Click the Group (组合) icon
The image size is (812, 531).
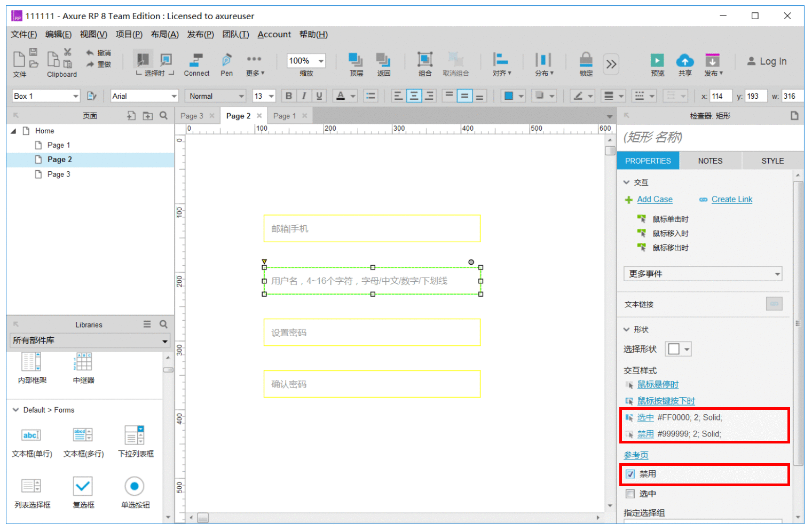click(425, 60)
